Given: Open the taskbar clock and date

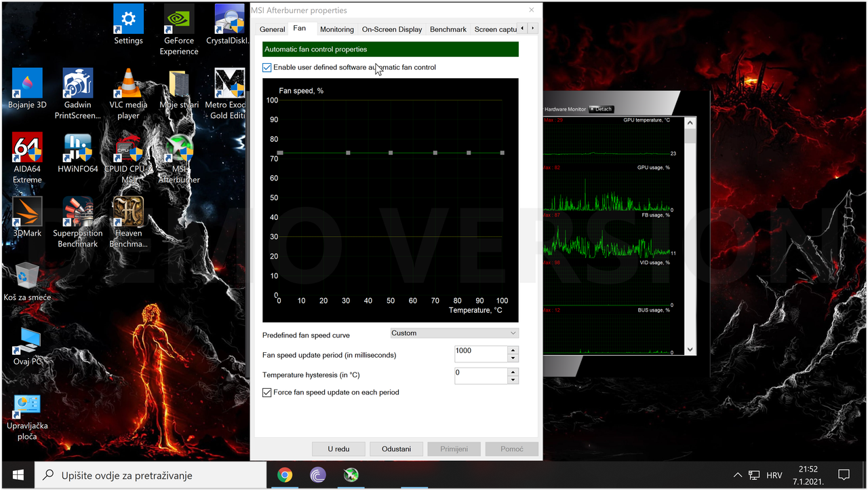Looking at the screenshot, I should point(808,475).
